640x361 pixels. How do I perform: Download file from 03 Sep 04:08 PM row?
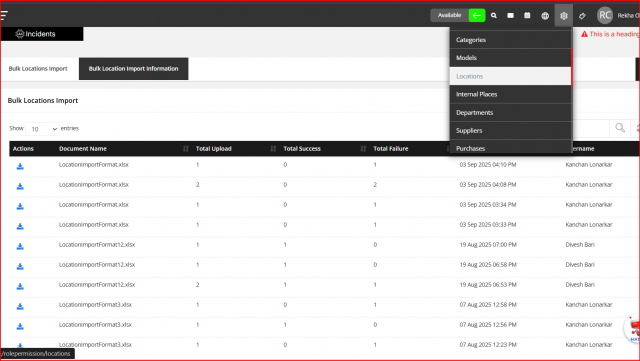click(x=20, y=186)
